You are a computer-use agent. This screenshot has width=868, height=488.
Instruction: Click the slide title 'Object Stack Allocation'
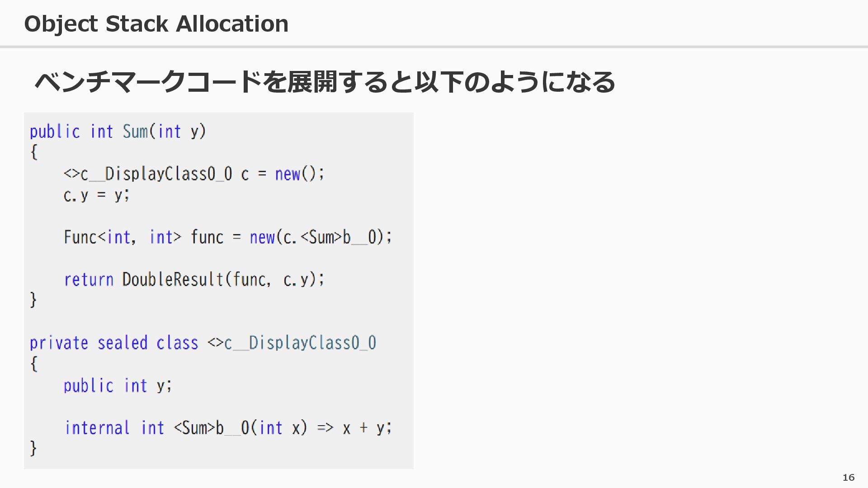tap(156, 24)
